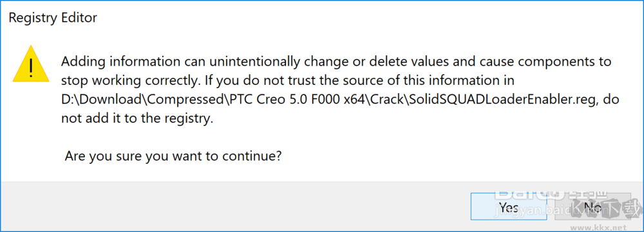Click the exclamation mark inside the warning icon

[31, 67]
